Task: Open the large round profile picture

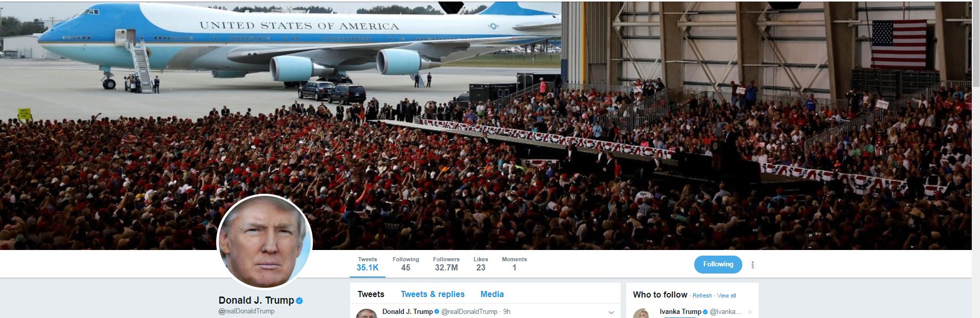Action: point(265,241)
